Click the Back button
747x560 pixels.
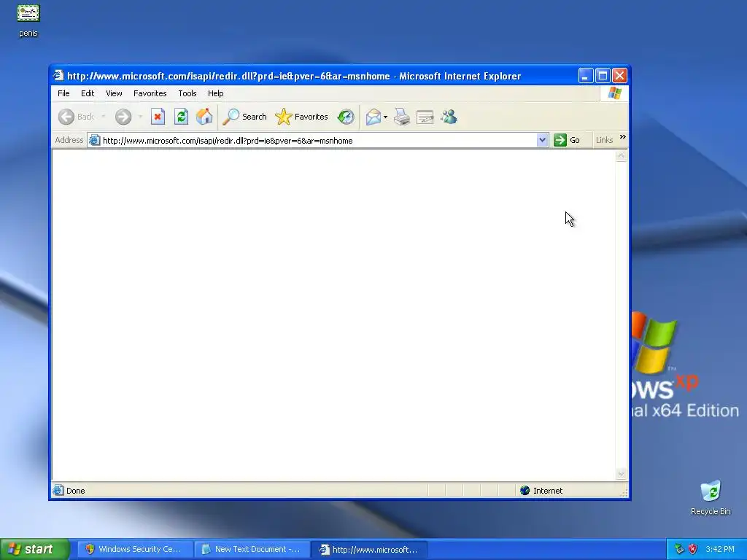point(76,117)
